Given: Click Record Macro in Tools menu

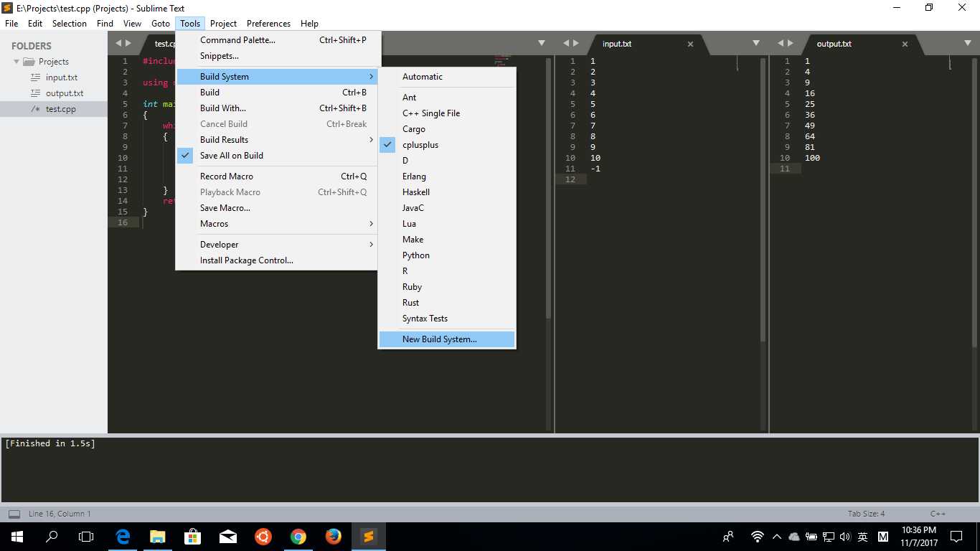Looking at the screenshot, I should coord(277,176).
